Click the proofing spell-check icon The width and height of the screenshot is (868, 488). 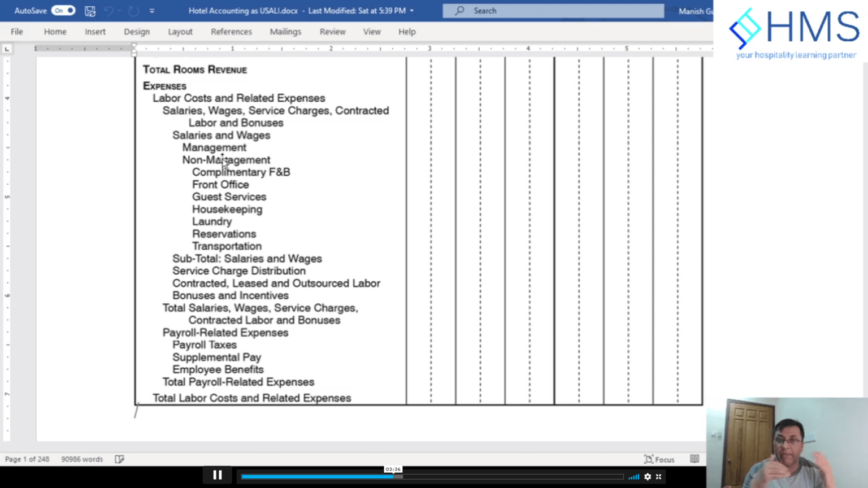(119, 459)
